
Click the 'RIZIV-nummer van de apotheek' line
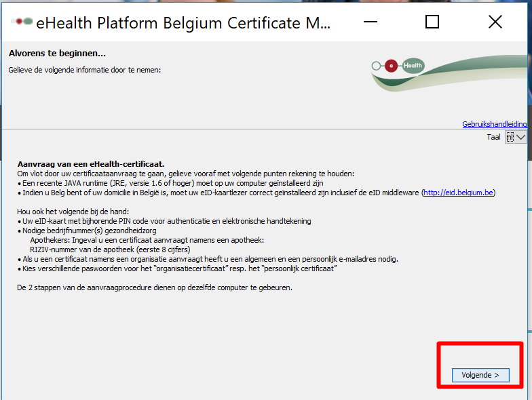(x=110, y=249)
